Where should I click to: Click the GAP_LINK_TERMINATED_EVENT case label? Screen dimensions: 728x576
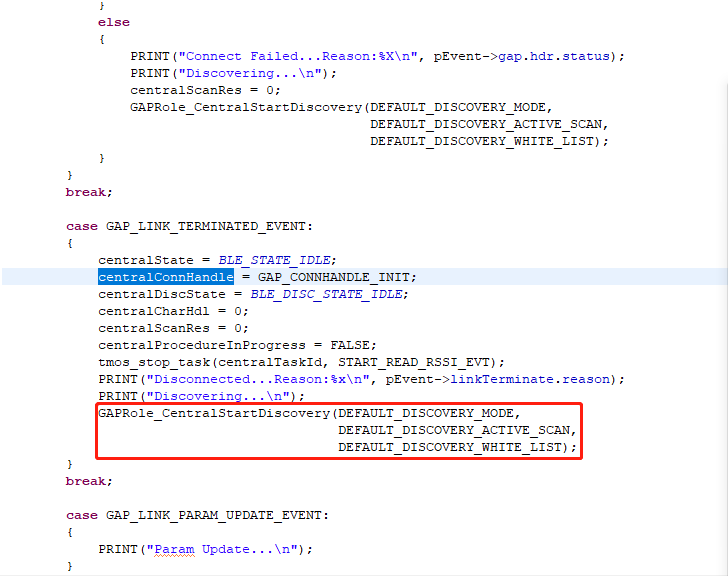tap(209, 226)
